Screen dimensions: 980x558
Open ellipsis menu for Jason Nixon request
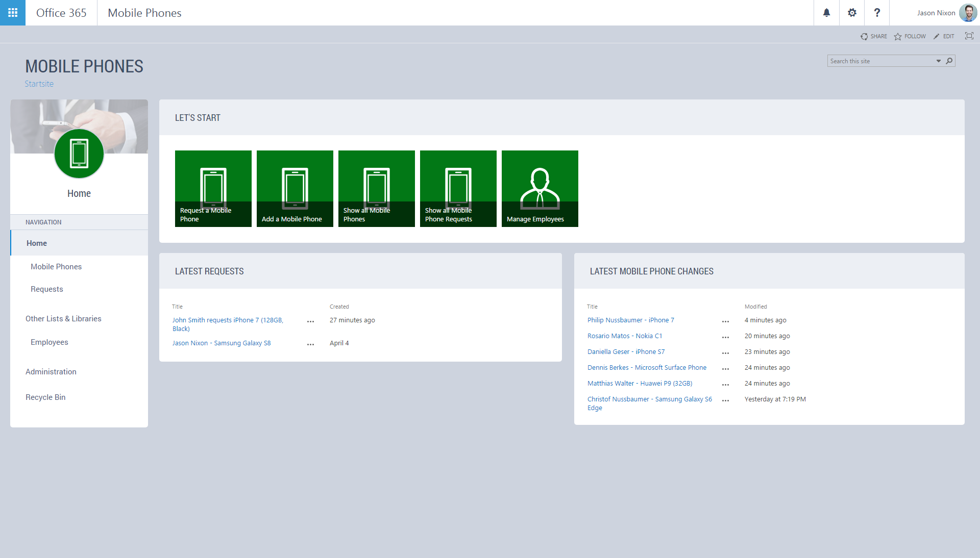pos(310,344)
